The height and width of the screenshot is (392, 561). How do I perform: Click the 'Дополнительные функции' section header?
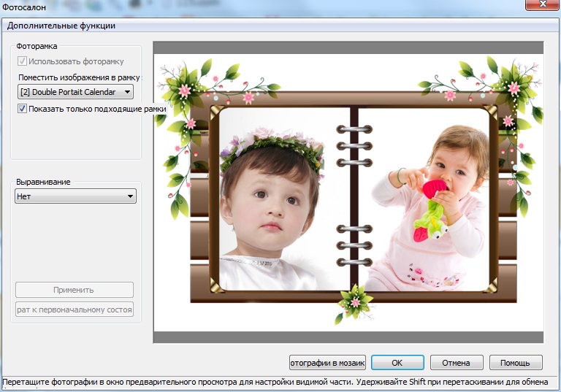click(x=61, y=26)
